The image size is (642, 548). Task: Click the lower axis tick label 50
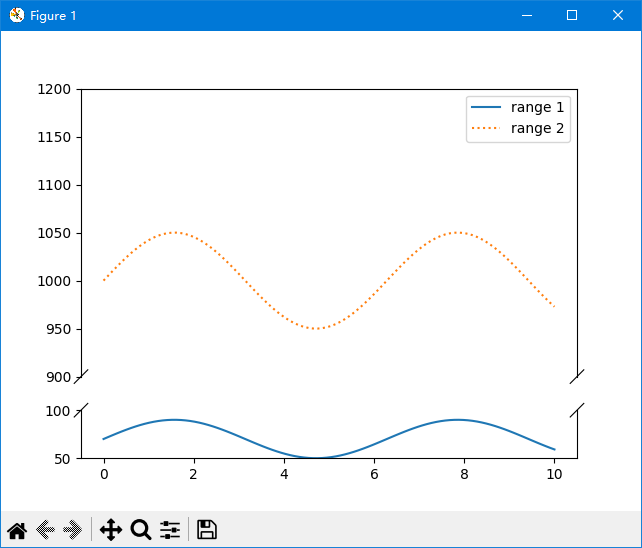62,459
